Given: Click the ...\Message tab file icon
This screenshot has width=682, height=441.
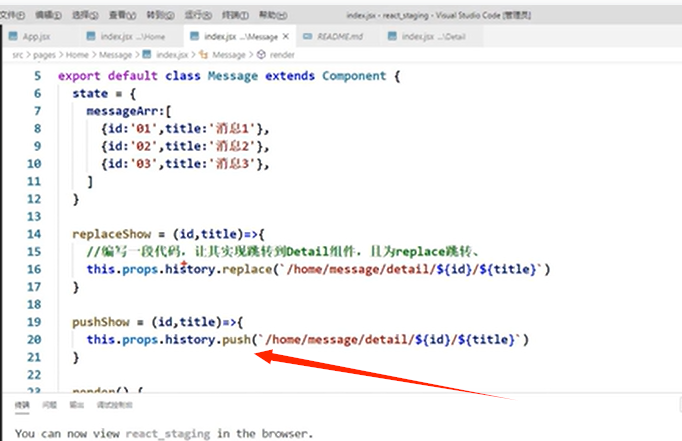Looking at the screenshot, I should [194, 36].
